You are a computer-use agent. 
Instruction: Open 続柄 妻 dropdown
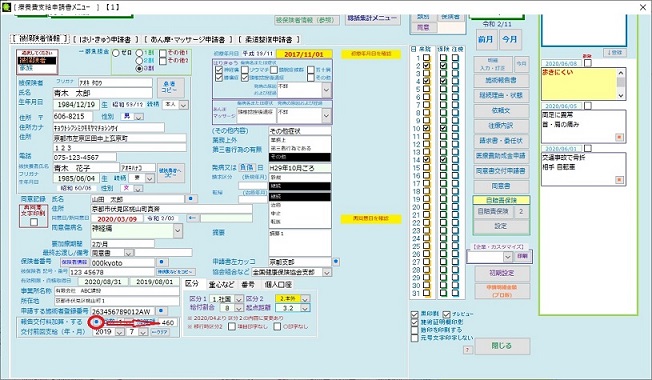150,178
